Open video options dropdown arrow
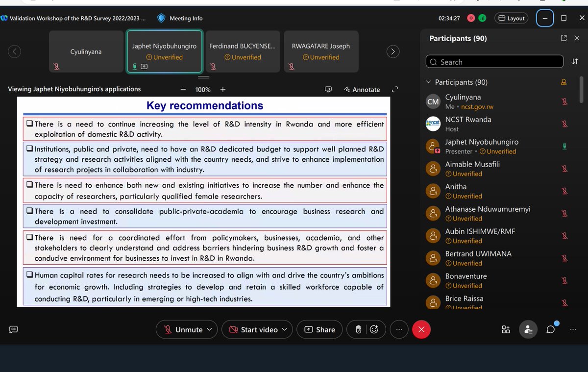Screen dimensions: 588x372 pos(285,329)
